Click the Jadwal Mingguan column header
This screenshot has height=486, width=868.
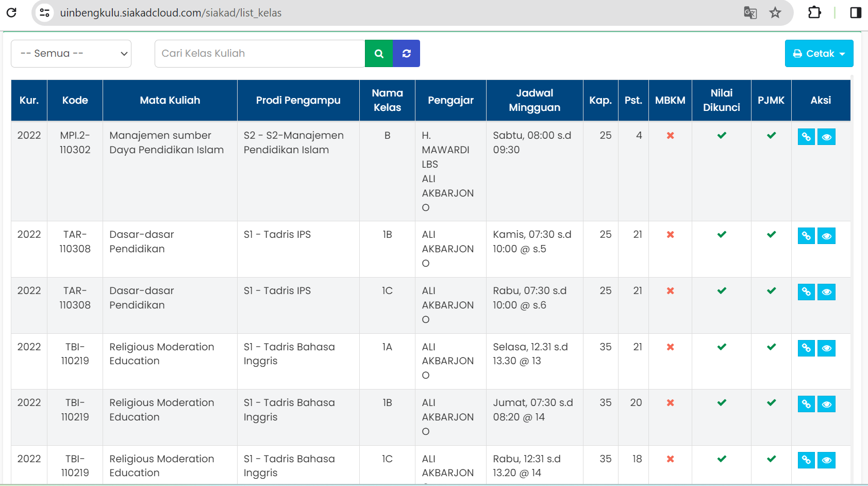point(534,101)
